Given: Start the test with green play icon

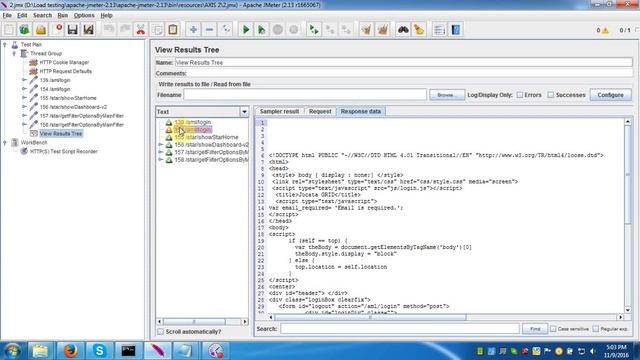Looking at the screenshot, I should point(246,29).
